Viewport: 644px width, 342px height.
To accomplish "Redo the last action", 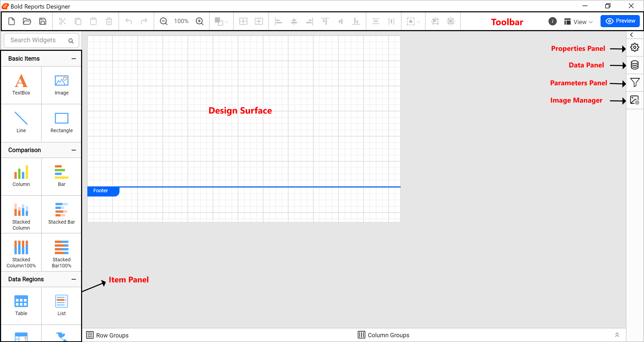I will point(144,21).
